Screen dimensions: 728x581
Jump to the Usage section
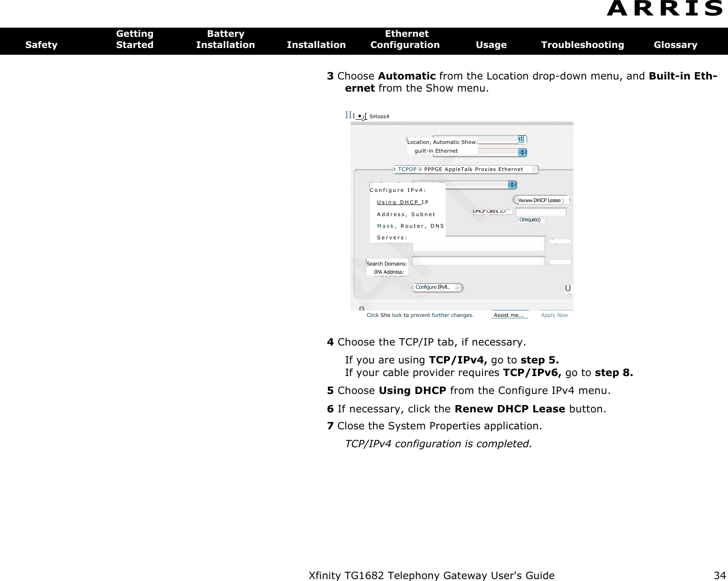(x=491, y=45)
